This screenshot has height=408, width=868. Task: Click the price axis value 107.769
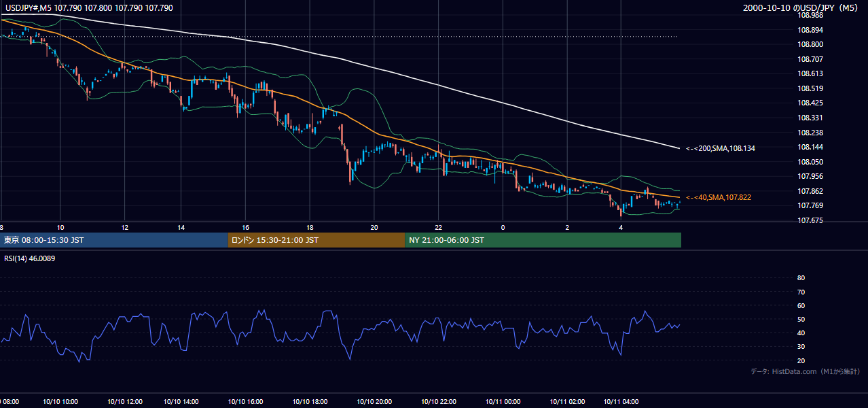pyautogui.click(x=811, y=206)
